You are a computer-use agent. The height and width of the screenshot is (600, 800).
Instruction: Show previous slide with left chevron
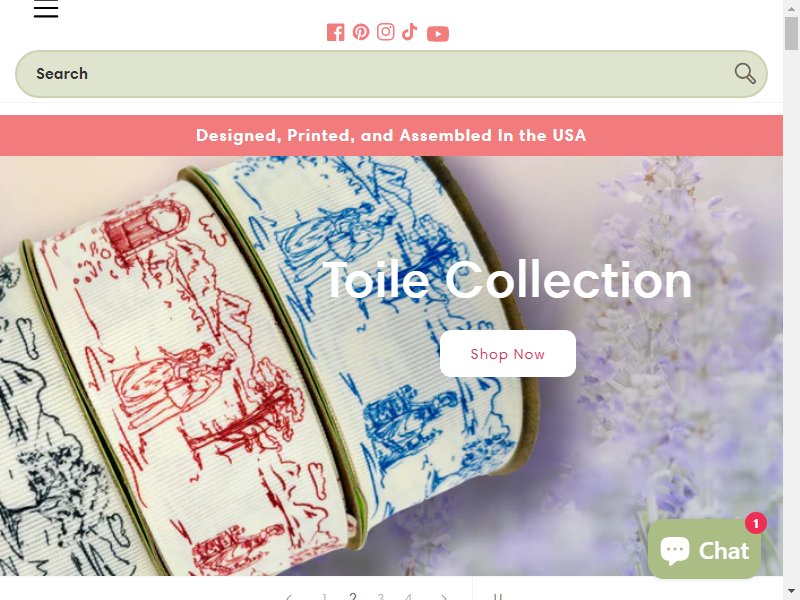coord(289,596)
